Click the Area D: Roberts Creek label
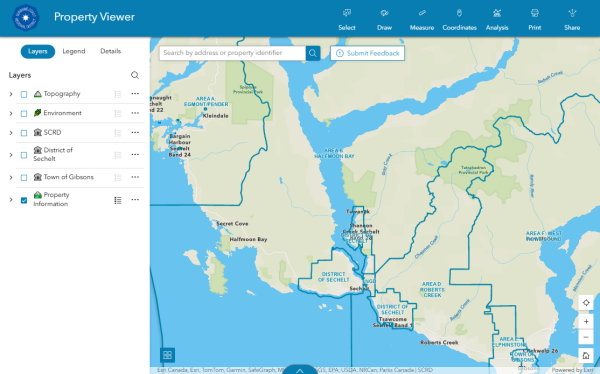 point(432,290)
